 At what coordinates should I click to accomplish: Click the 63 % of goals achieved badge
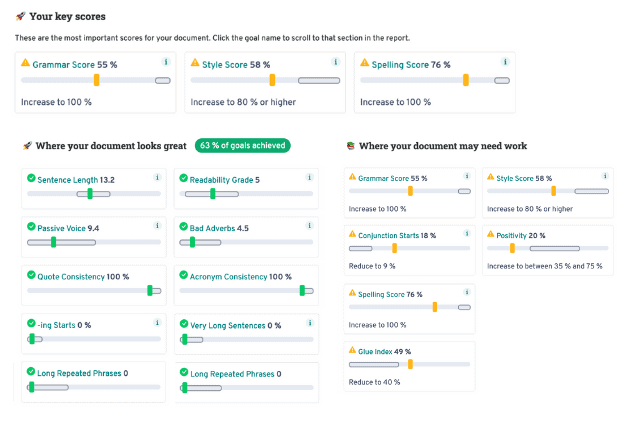pos(242,146)
